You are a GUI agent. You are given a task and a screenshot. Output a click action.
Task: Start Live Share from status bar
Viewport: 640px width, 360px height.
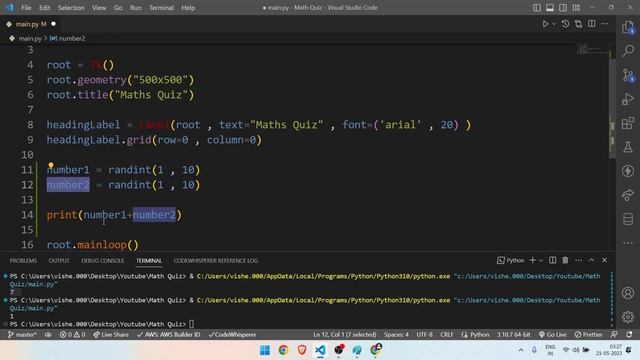(x=111, y=334)
